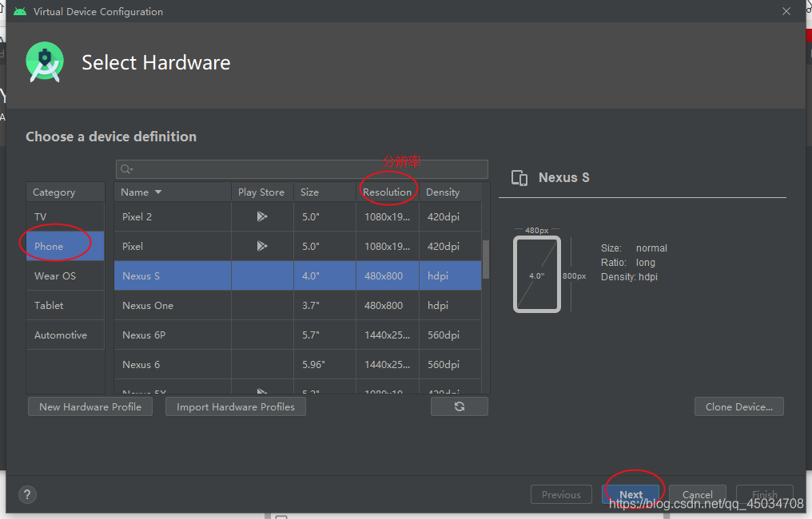Image resolution: width=812 pixels, height=519 pixels.
Task: Click the Resolution column header
Action: click(x=388, y=192)
